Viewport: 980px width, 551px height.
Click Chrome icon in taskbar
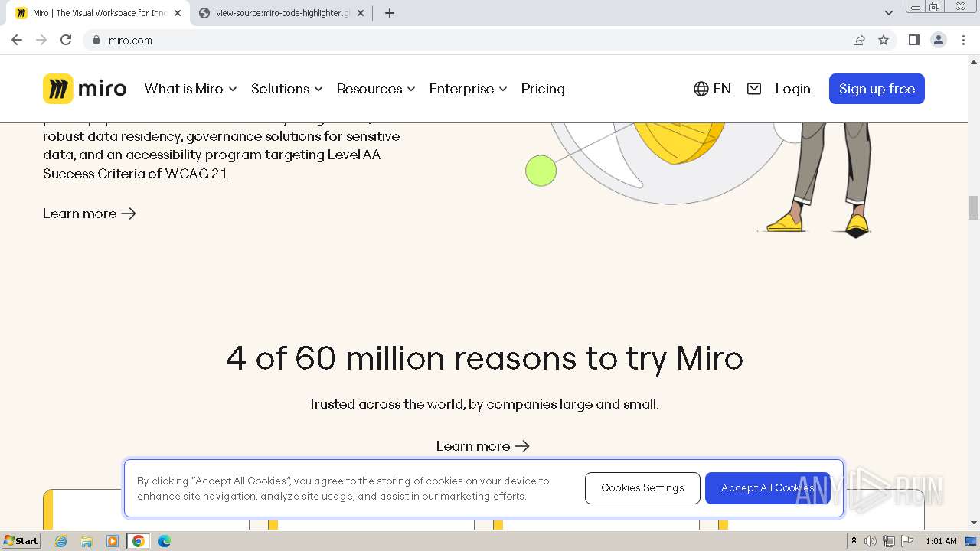click(139, 541)
